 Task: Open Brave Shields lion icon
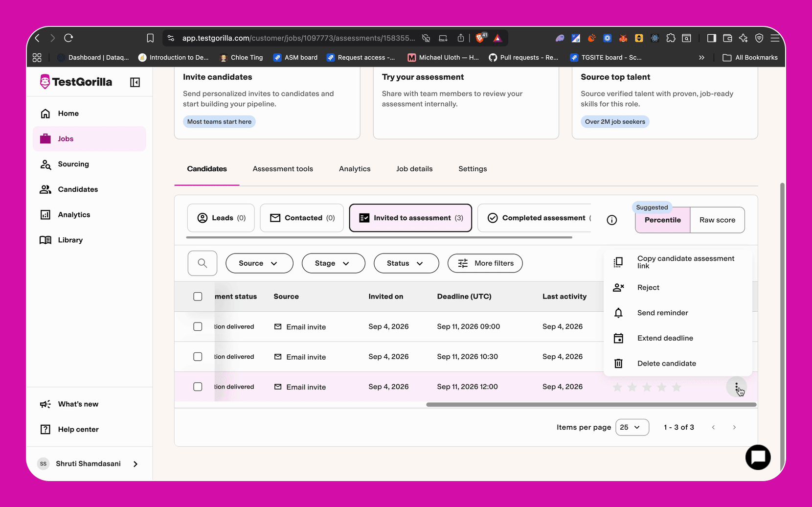point(480,38)
